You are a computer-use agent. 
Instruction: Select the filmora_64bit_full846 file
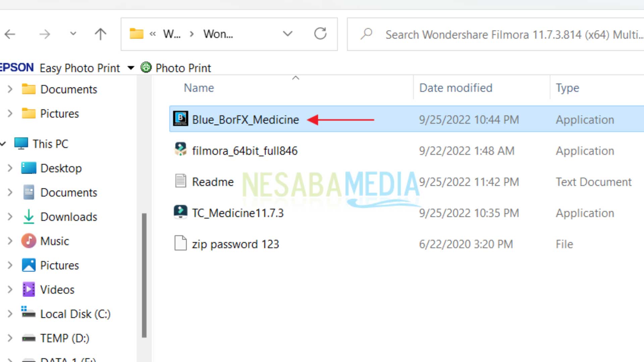pos(245,151)
